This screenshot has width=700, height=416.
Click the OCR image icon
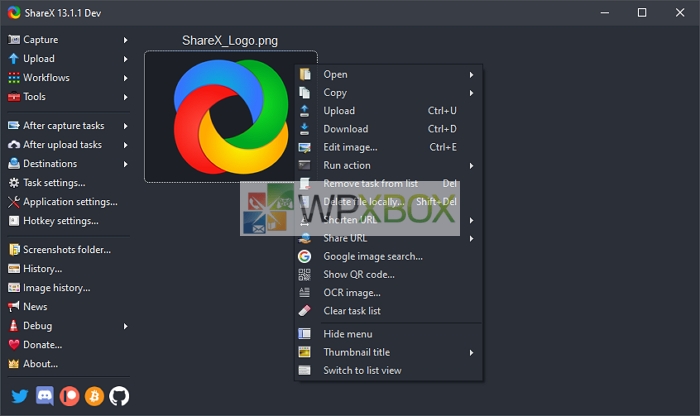pyautogui.click(x=304, y=293)
